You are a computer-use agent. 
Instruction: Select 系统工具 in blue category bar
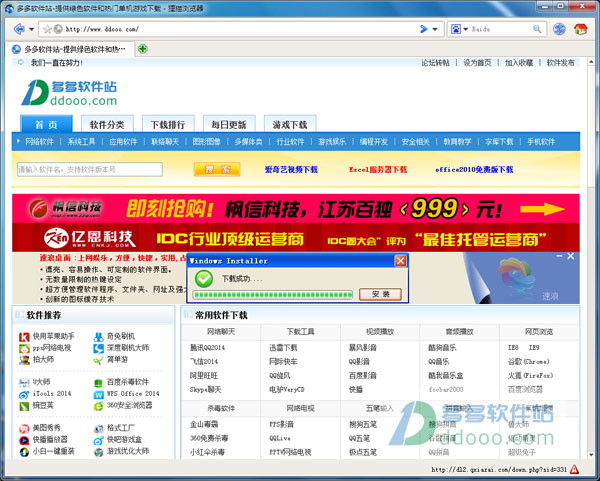[x=81, y=142]
